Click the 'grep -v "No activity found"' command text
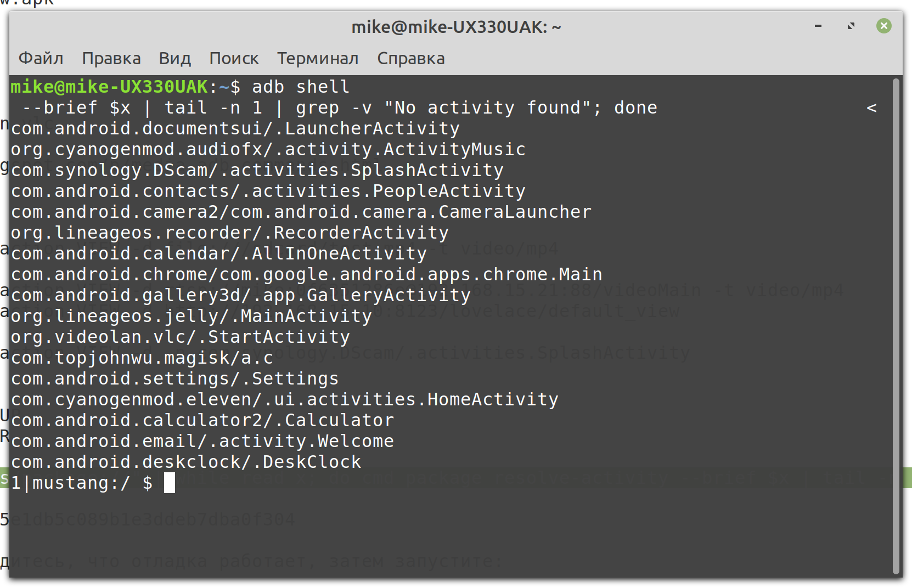912x588 pixels. click(443, 108)
